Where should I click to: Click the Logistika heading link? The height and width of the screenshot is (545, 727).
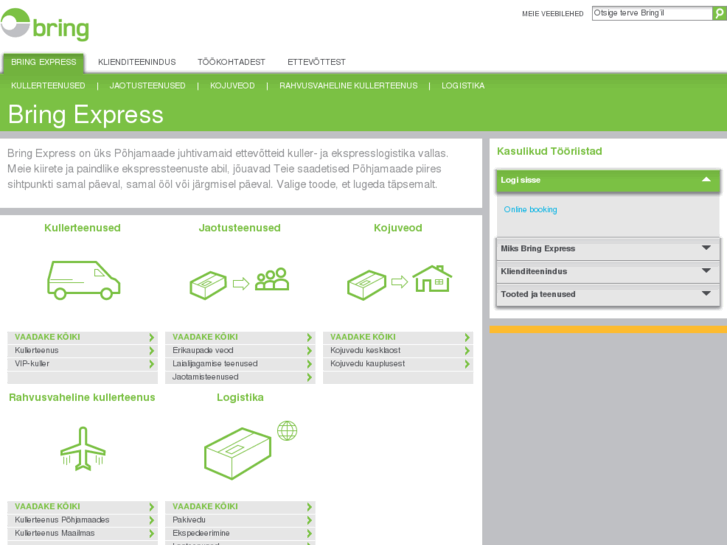point(240,398)
